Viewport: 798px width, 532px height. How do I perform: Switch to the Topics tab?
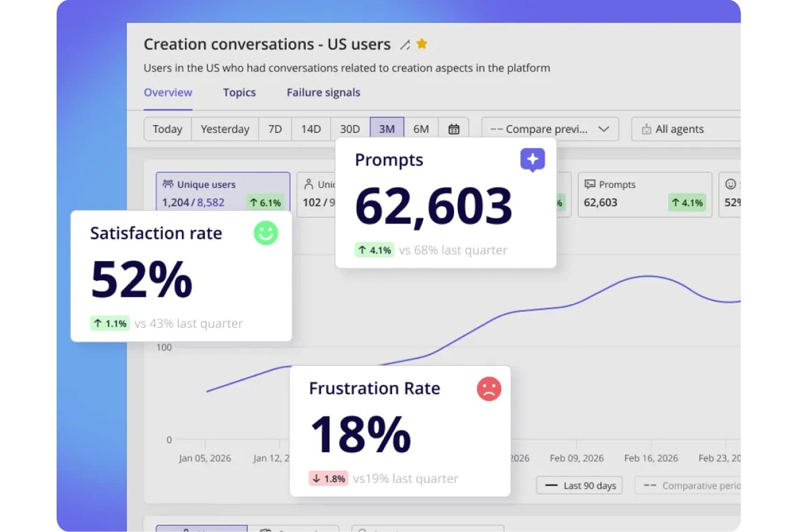click(239, 93)
